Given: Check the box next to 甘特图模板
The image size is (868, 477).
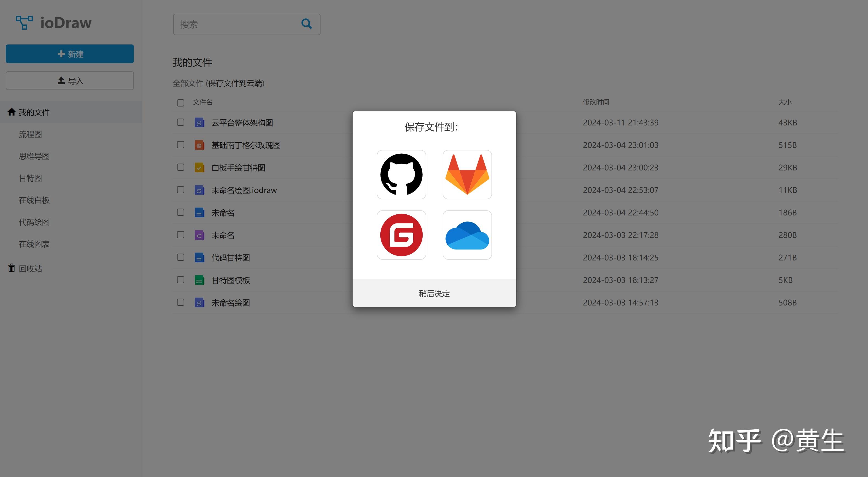Looking at the screenshot, I should (180, 280).
